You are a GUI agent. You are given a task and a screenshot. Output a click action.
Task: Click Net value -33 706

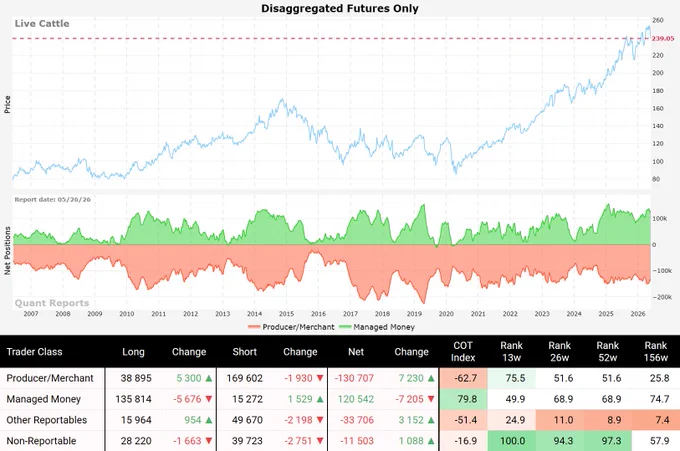point(356,420)
